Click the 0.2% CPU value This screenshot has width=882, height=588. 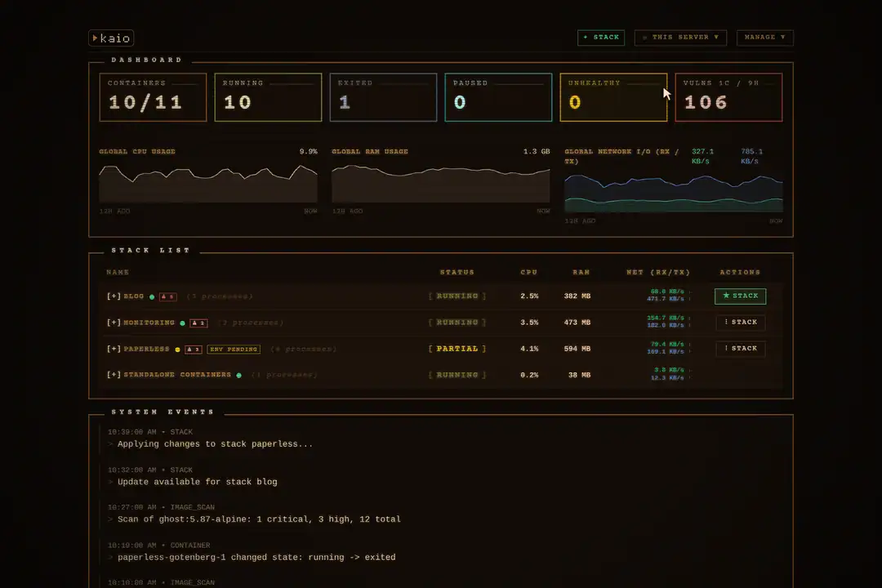click(x=529, y=375)
